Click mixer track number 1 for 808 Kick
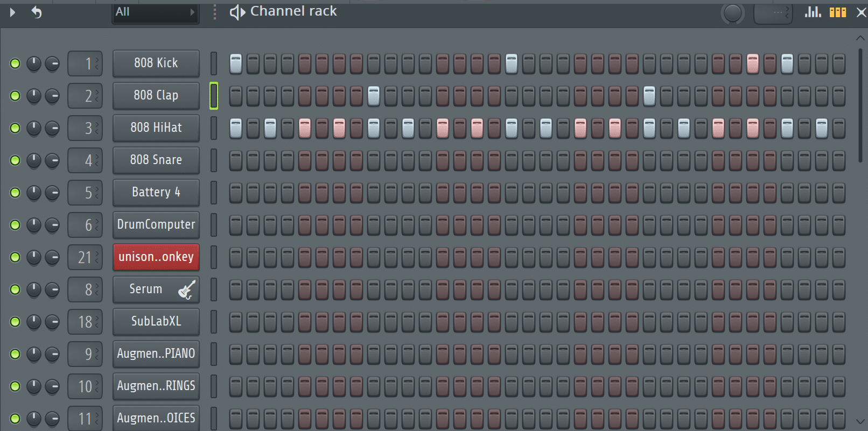Viewport: 868px width, 431px height. pyautogui.click(x=85, y=63)
